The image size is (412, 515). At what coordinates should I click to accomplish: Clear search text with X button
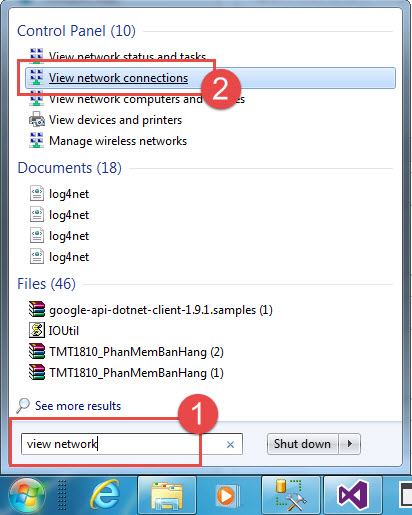coord(230,444)
